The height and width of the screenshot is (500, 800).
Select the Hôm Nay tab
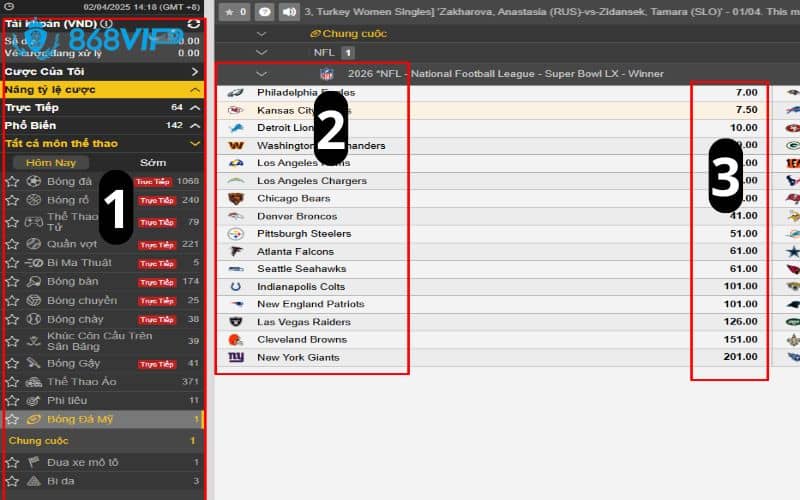coord(51,163)
